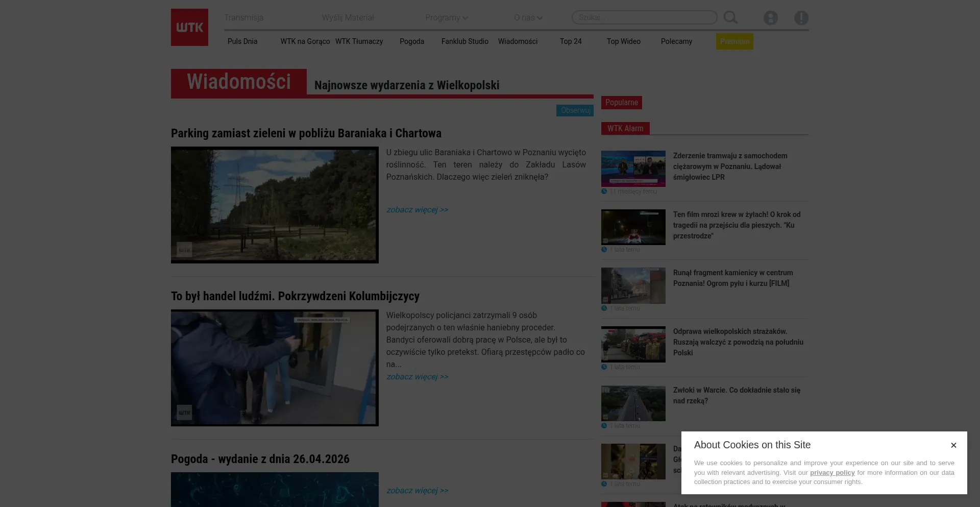
Task: Click the search magnifier icon
Action: click(730, 17)
